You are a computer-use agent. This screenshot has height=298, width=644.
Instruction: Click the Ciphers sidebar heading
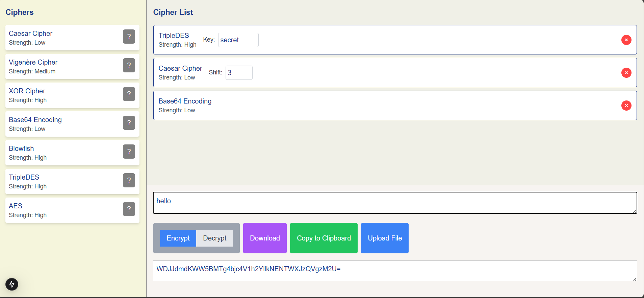[x=20, y=12]
